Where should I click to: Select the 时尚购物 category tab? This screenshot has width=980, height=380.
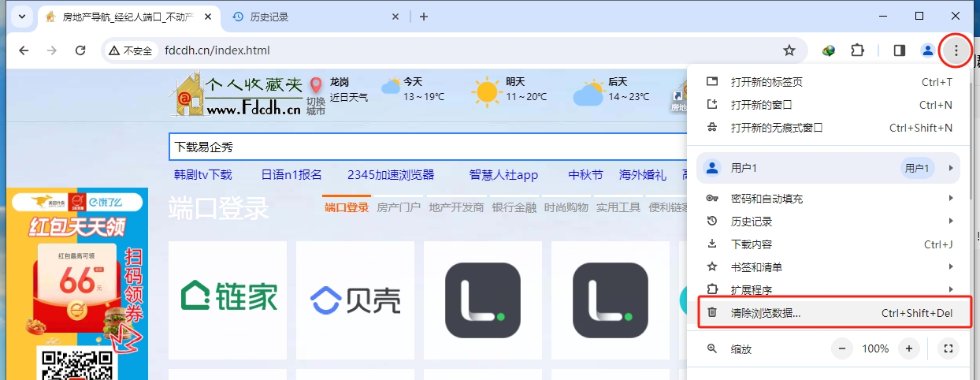(566, 207)
